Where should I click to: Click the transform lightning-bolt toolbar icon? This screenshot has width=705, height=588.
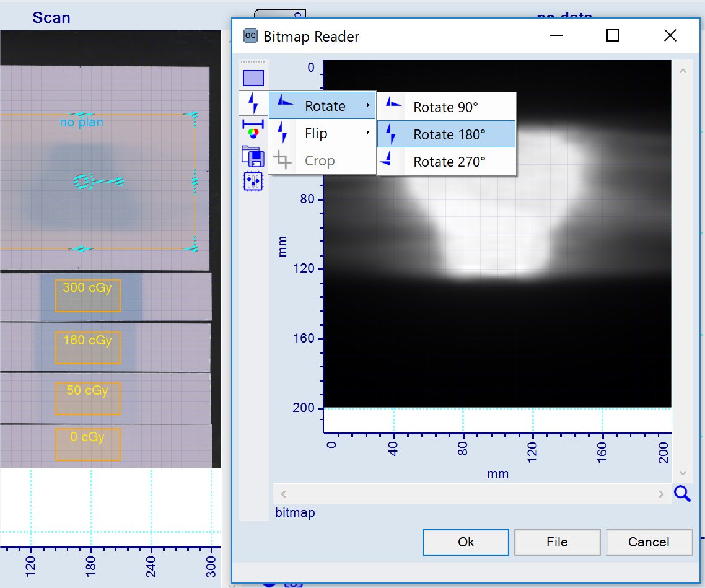(253, 103)
